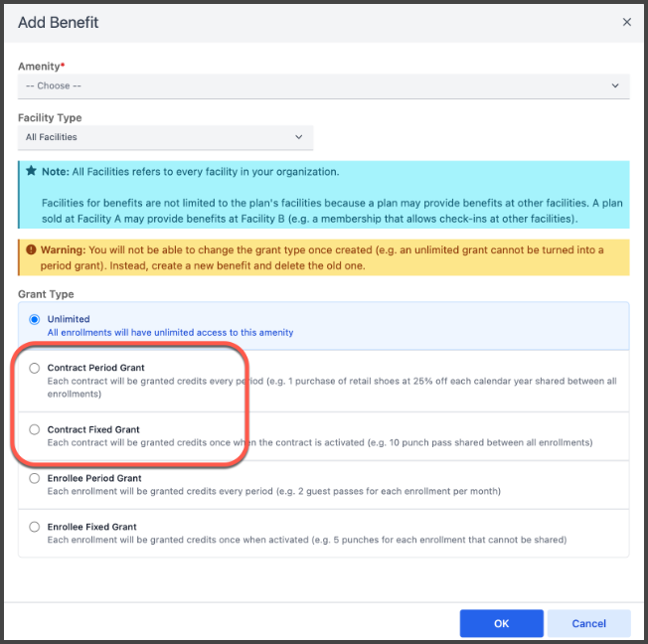Open the Amenity dropdown chevron
Screen dimensions: 648x644
pyautogui.click(x=615, y=85)
